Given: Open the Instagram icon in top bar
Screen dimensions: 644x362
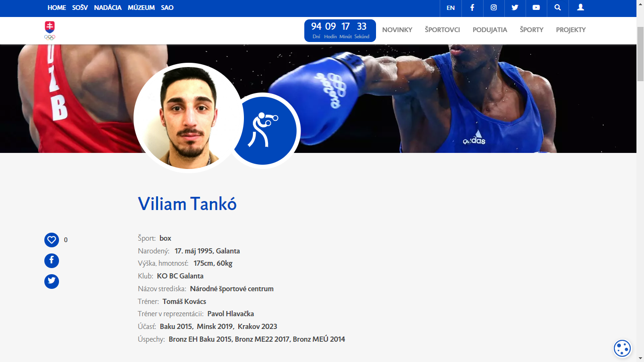Looking at the screenshot, I should [x=494, y=8].
